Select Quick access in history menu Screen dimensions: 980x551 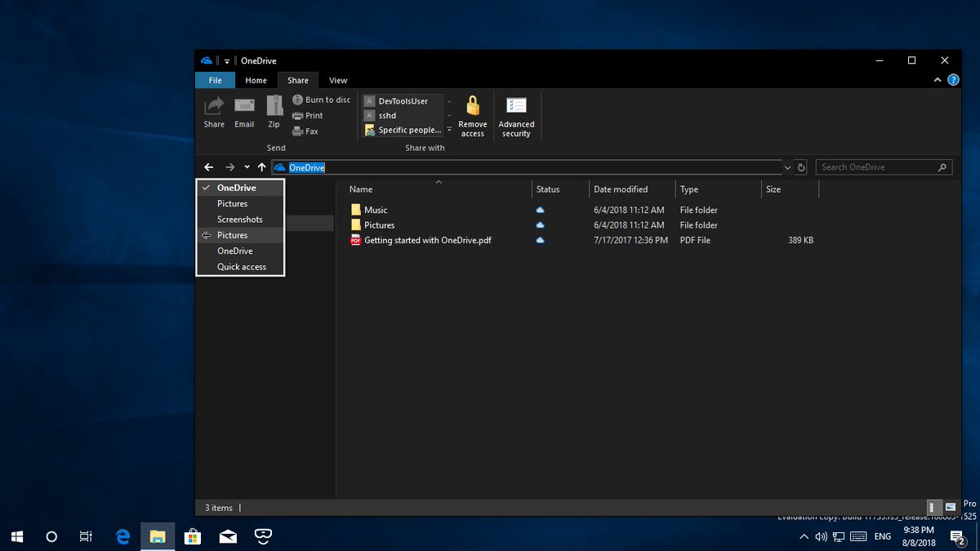click(x=241, y=267)
